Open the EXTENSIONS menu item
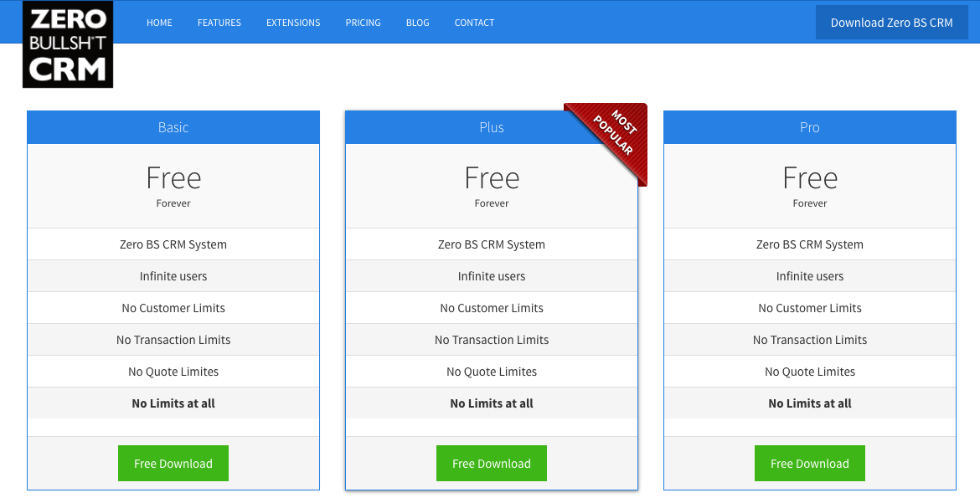The height and width of the screenshot is (503, 980). (x=293, y=23)
